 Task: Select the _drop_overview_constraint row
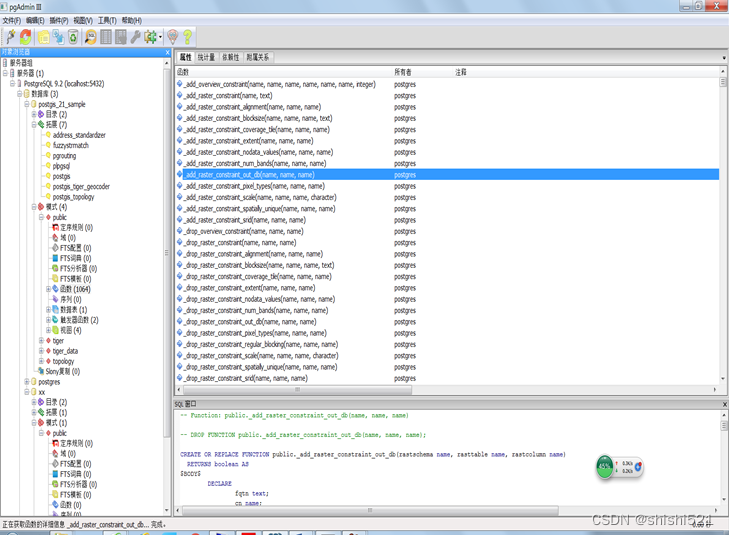[x=447, y=231]
